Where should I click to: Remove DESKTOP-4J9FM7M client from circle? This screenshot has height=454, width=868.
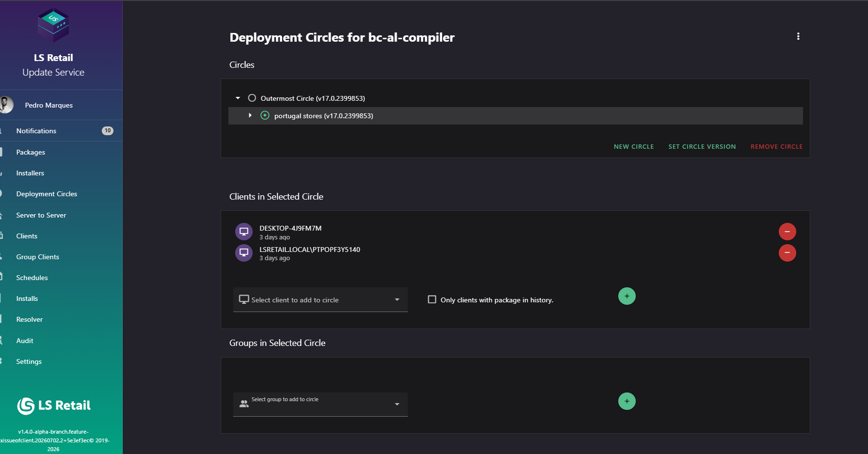click(787, 232)
